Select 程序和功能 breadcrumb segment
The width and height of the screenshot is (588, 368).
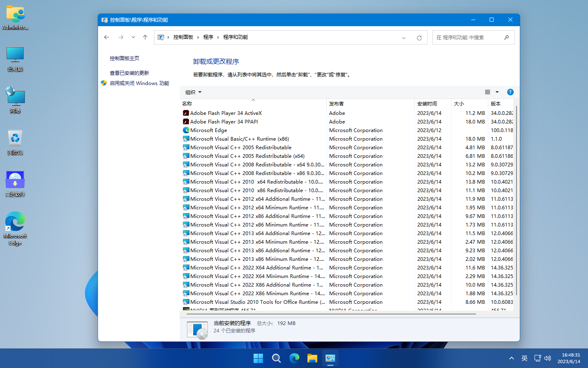pos(236,37)
